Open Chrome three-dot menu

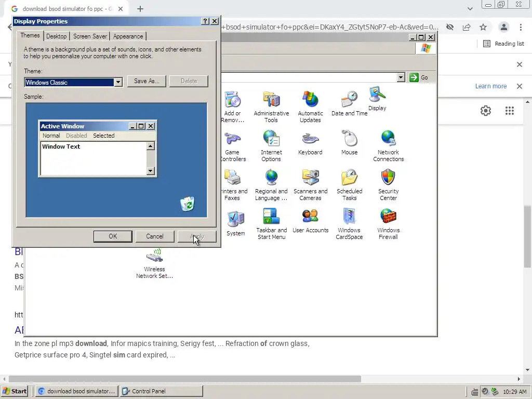click(x=521, y=27)
